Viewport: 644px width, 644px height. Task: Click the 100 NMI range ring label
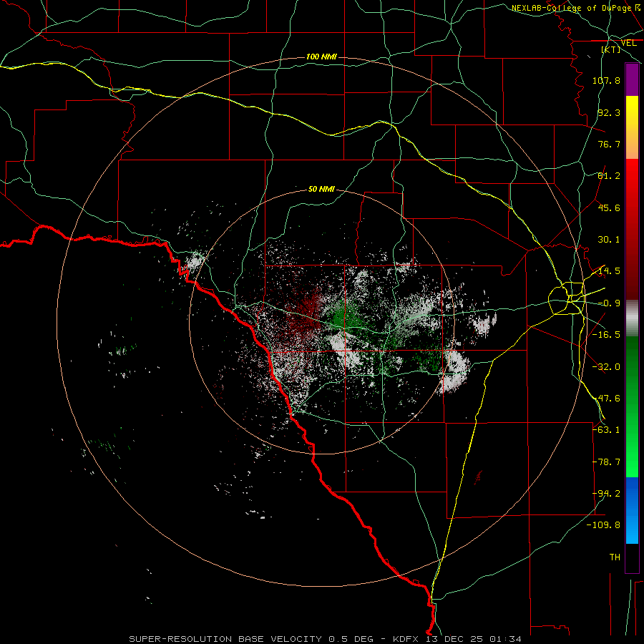pos(321,57)
